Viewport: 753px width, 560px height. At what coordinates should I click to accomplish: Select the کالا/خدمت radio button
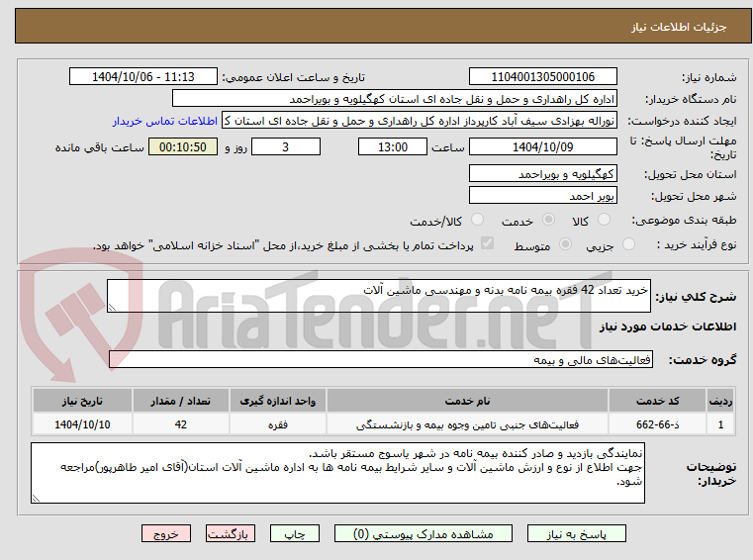[x=477, y=220]
